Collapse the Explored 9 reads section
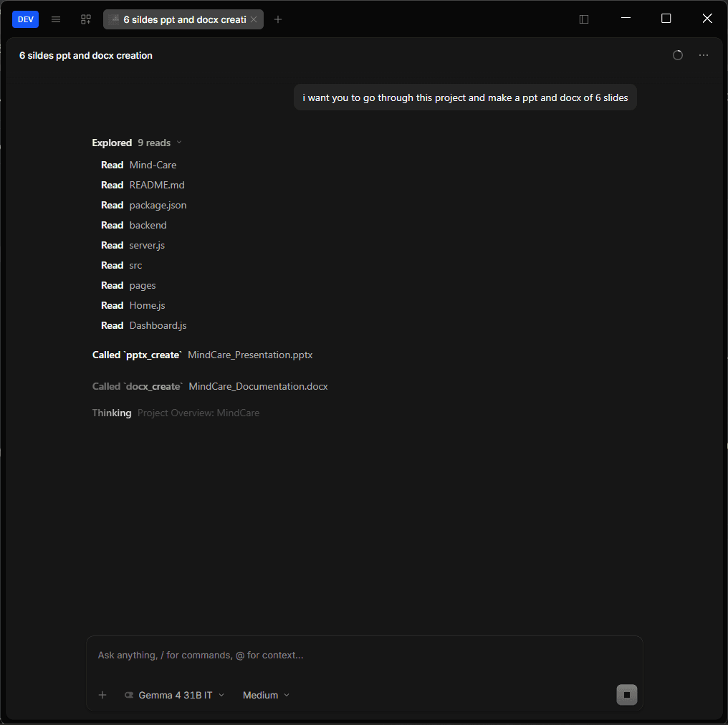Viewport: 728px width, 725px height. click(x=137, y=143)
